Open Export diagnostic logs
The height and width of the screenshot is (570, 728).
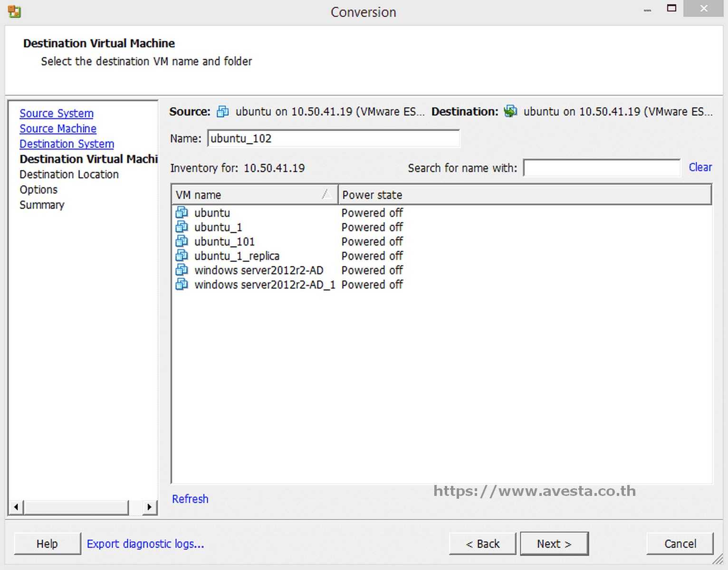click(x=145, y=543)
